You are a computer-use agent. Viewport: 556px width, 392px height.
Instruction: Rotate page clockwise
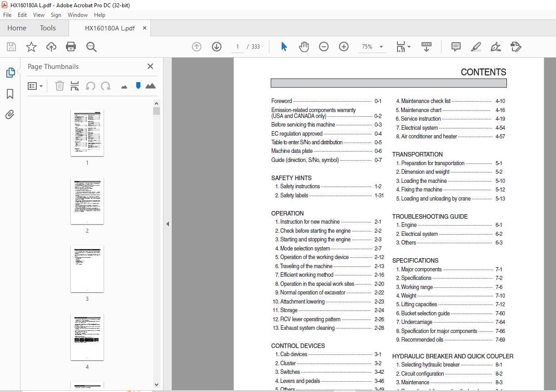106,86
